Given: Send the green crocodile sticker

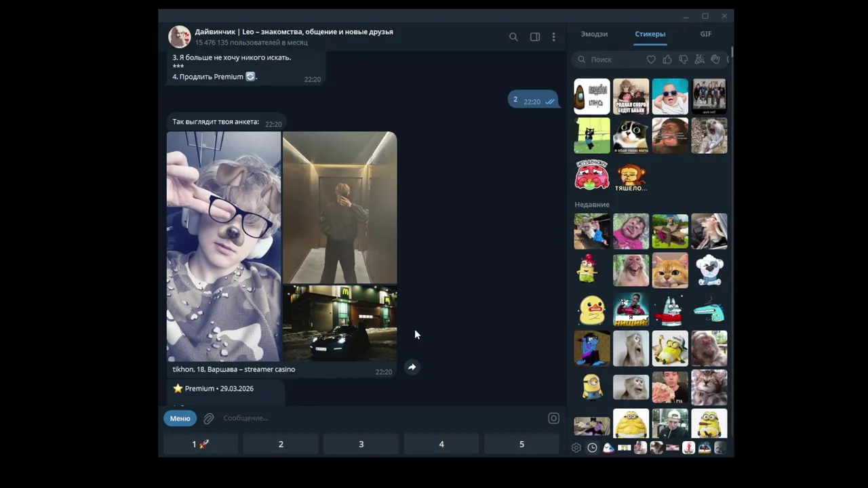Looking at the screenshot, I should [709, 310].
